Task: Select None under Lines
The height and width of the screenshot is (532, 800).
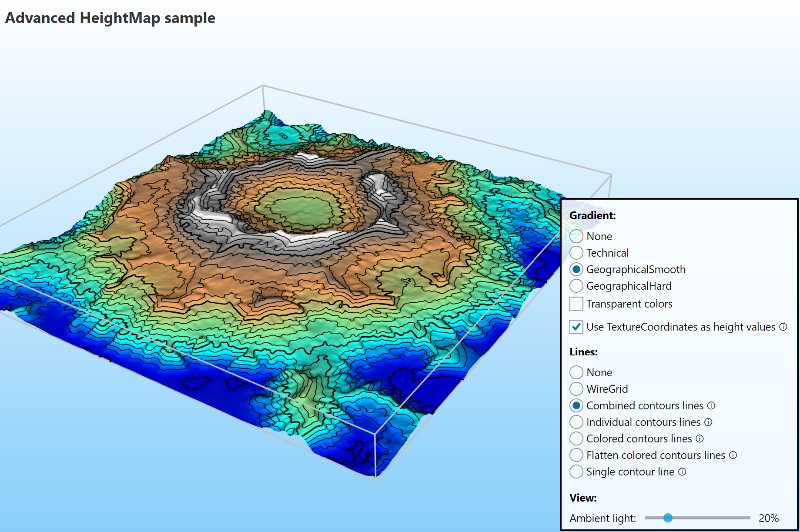Action: 576,372
